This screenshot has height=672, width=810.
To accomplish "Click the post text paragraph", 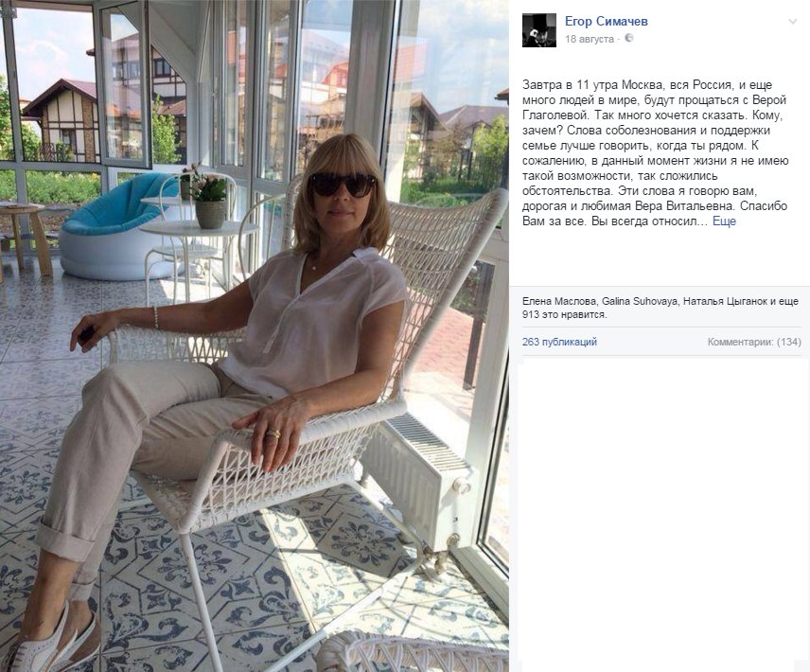I will (655, 153).
